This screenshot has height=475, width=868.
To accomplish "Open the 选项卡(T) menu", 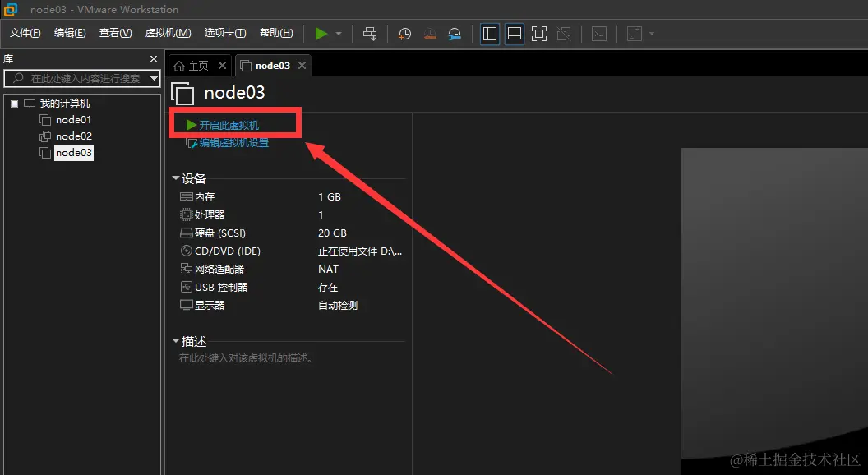I will 224,33.
